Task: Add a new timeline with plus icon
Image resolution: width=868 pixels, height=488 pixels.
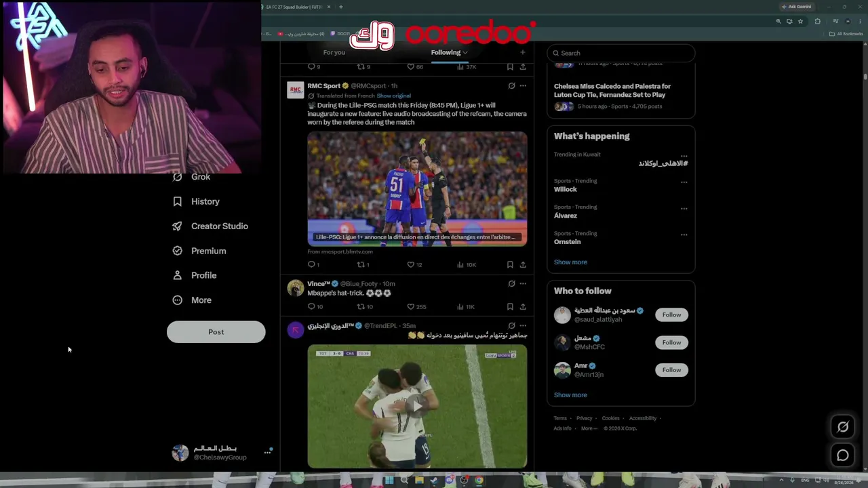Action: [x=522, y=52]
